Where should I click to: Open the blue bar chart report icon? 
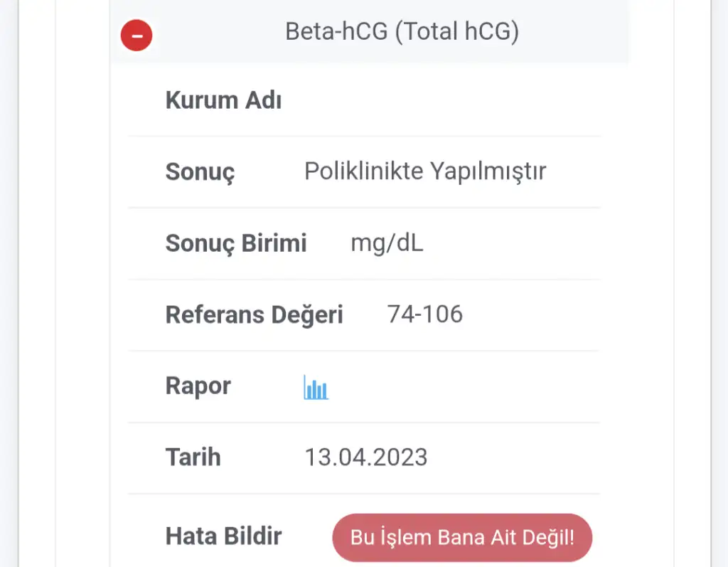coord(316,388)
